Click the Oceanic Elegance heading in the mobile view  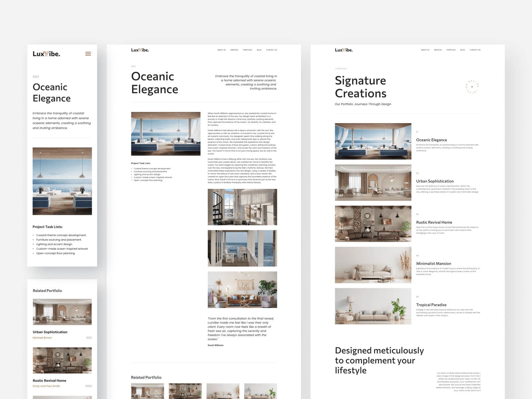52,93
